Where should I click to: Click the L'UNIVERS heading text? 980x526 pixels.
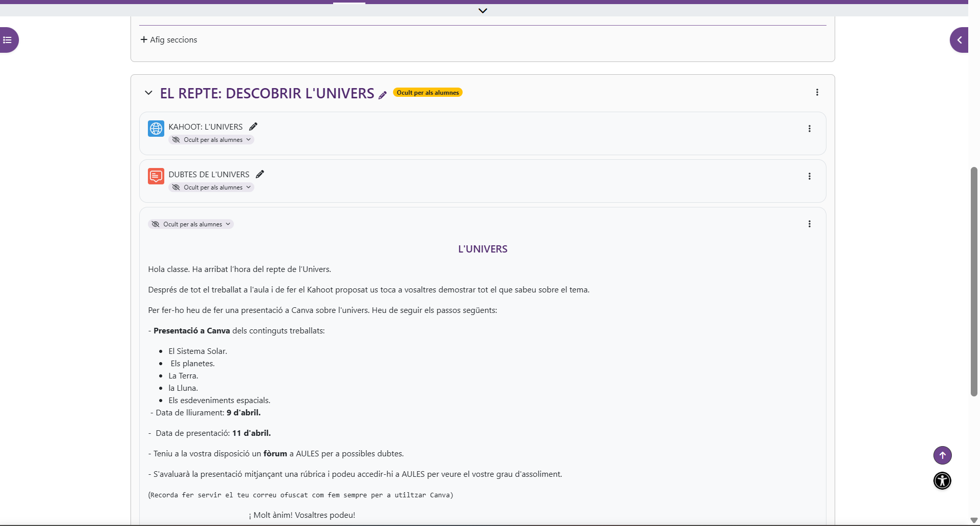[483, 249]
